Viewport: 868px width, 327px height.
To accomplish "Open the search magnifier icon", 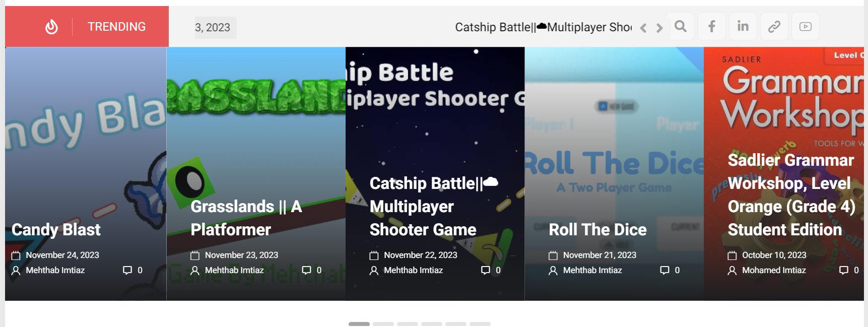I will click(681, 26).
